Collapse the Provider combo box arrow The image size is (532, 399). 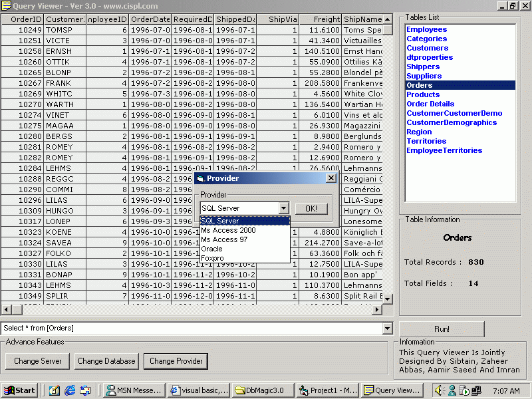(x=284, y=208)
